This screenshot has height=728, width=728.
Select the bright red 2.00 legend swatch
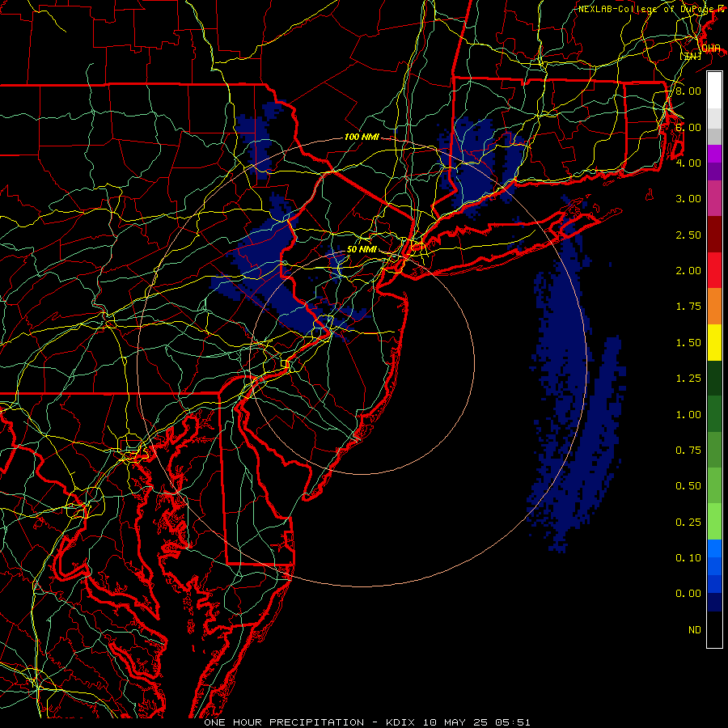coord(714,270)
